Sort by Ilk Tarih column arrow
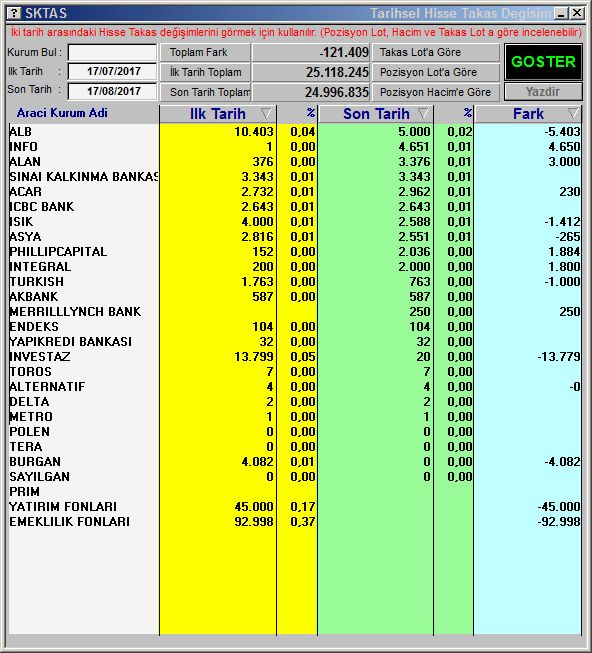 266,113
